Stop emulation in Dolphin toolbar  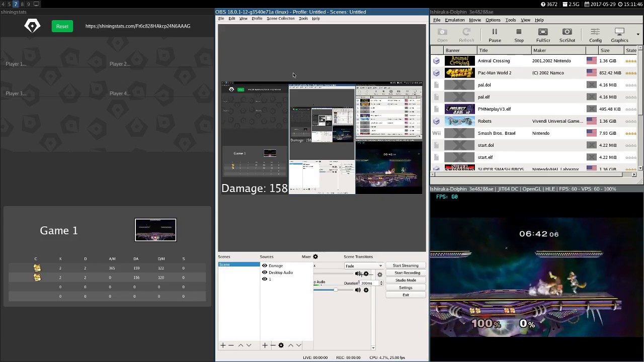[x=519, y=35]
